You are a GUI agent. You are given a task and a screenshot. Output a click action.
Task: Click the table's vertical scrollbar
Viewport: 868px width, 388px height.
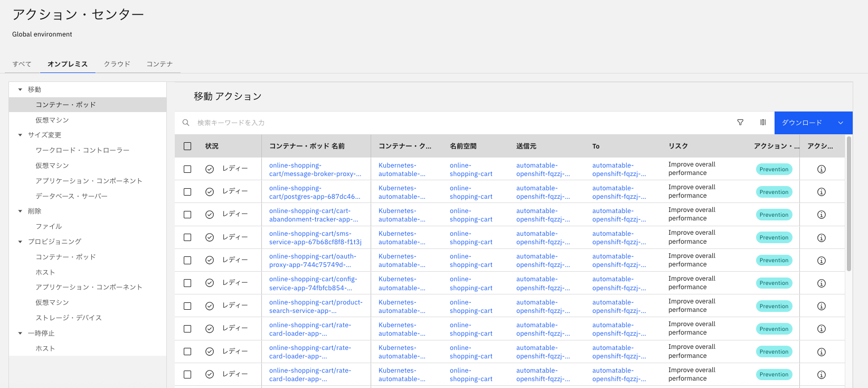849,204
